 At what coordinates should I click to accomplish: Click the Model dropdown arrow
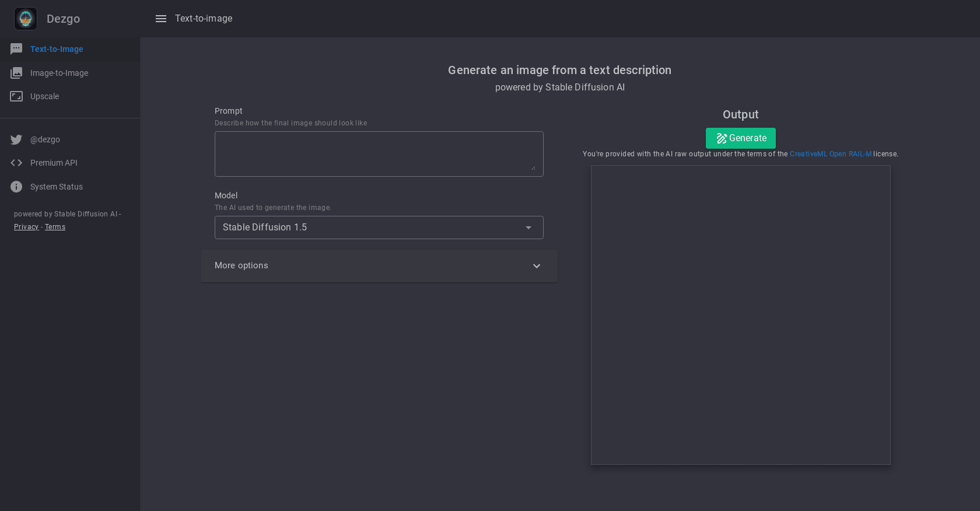(x=528, y=228)
